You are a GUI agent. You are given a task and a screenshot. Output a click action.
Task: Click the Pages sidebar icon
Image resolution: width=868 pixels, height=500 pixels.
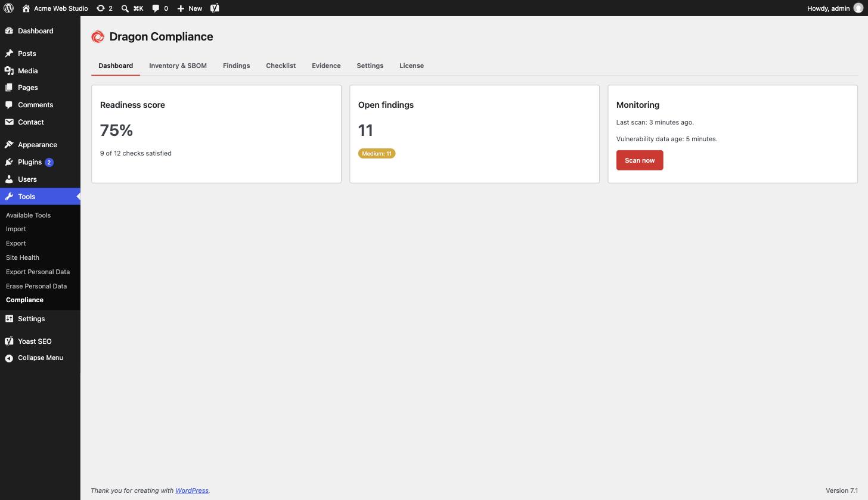pos(9,88)
